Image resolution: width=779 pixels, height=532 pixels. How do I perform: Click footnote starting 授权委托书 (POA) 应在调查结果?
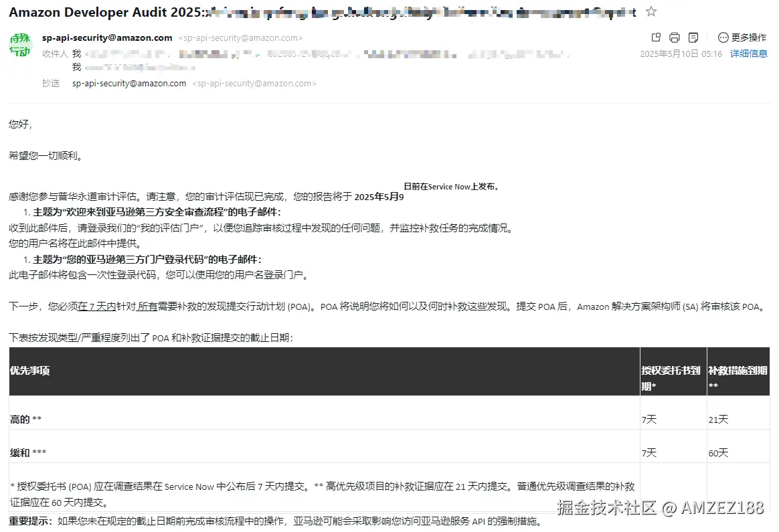[x=323, y=495]
